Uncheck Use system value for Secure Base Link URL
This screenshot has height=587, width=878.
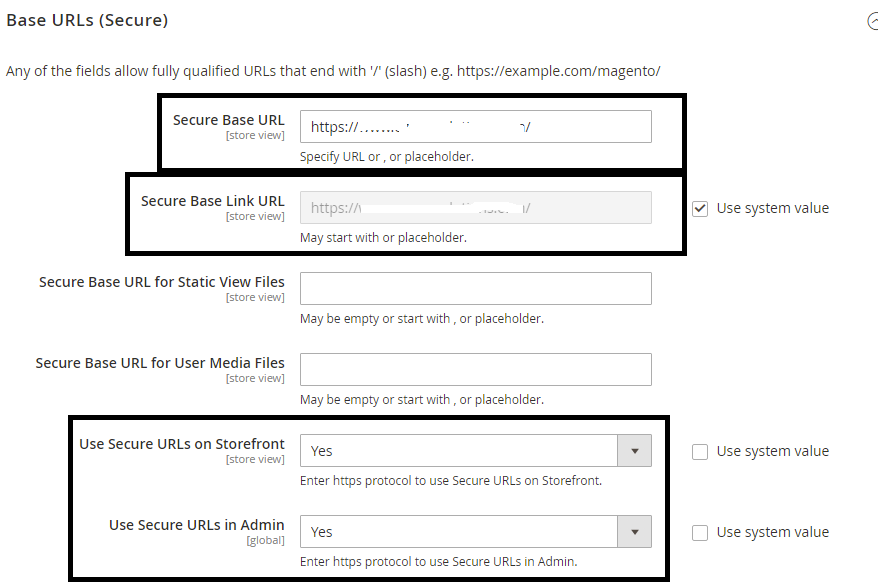pyautogui.click(x=700, y=208)
